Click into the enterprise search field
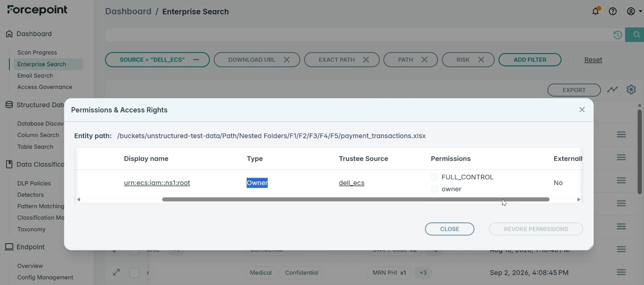 (x=358, y=35)
